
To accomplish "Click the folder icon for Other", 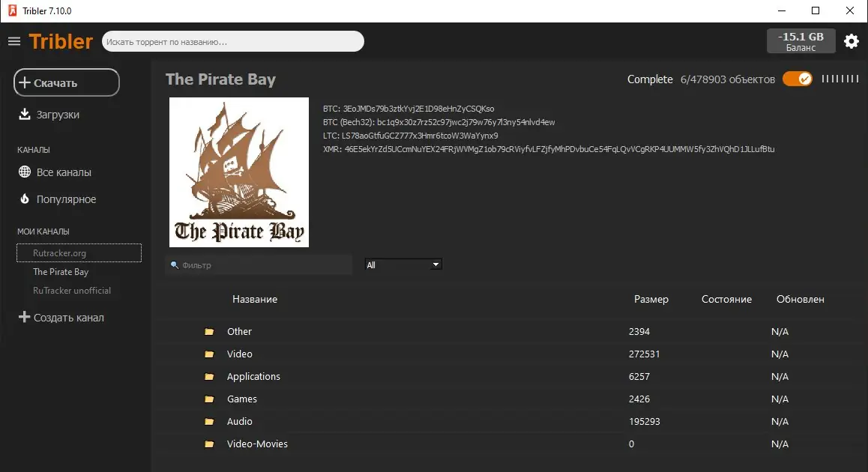I will [209, 331].
